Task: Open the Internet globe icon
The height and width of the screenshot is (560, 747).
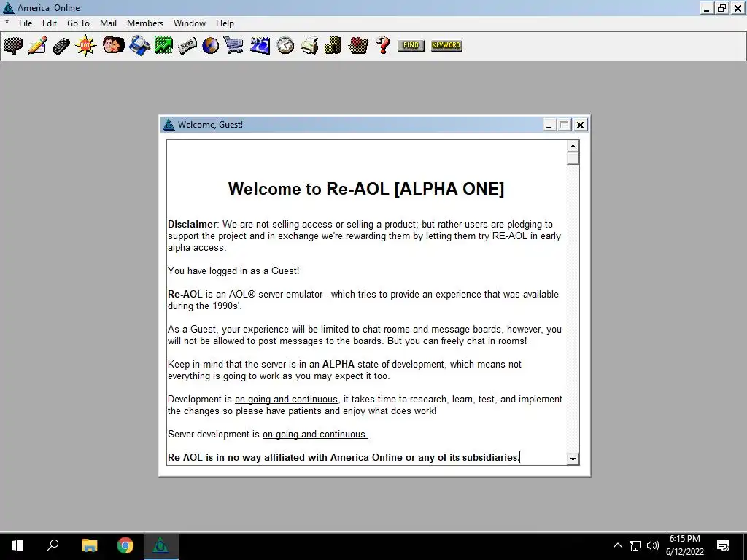Action: (210, 46)
